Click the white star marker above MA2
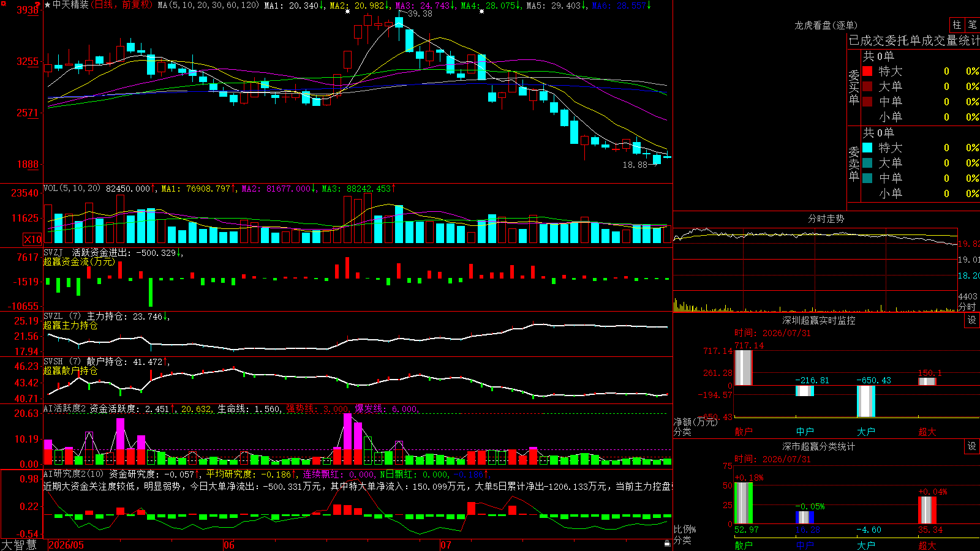Screen dimensions: 980x551 point(348,12)
